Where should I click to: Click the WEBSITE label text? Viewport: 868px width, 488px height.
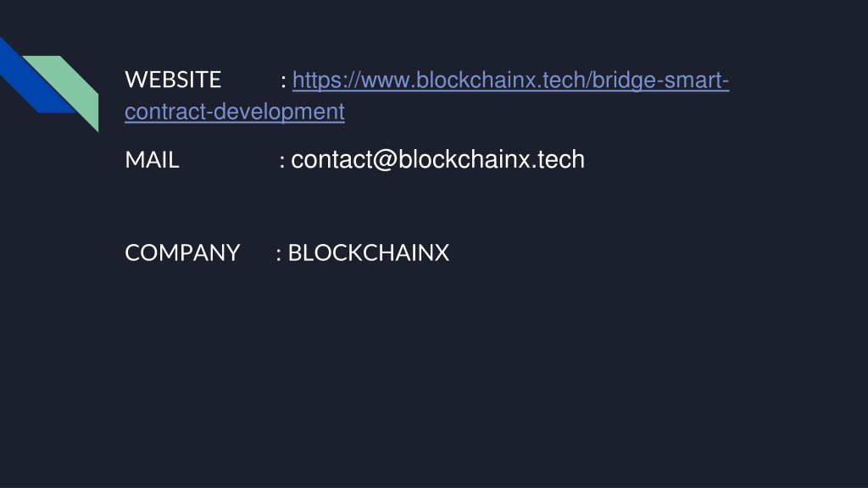coord(173,80)
